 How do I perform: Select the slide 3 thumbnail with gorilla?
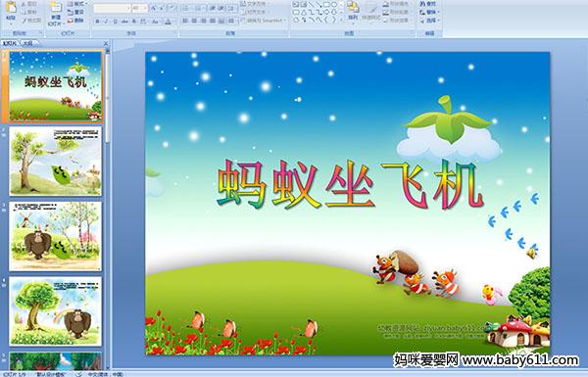coord(55,236)
